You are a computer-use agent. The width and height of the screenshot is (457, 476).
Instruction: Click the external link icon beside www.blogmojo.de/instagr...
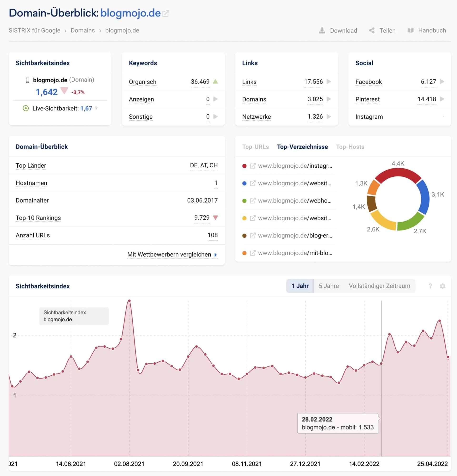pyautogui.click(x=253, y=166)
